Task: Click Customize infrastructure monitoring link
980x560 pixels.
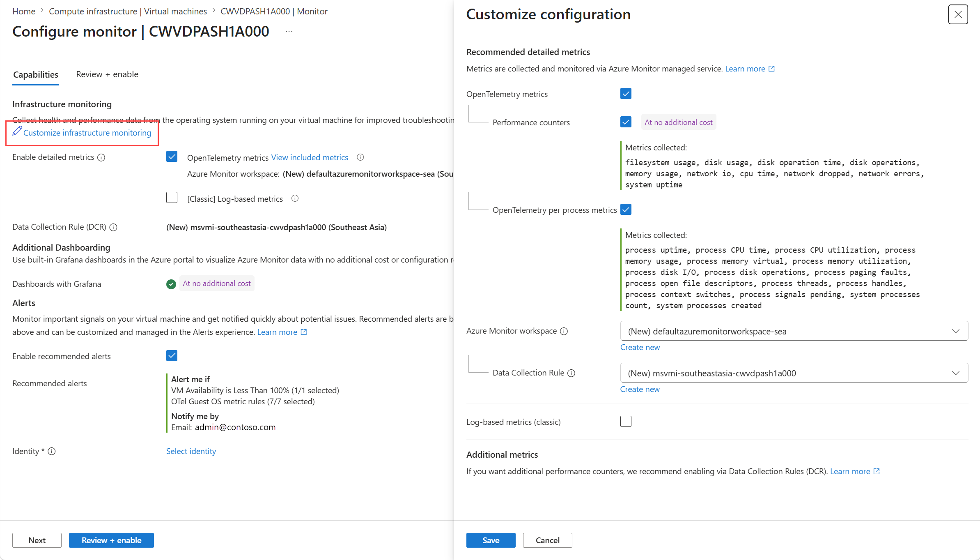Action: [x=87, y=133]
